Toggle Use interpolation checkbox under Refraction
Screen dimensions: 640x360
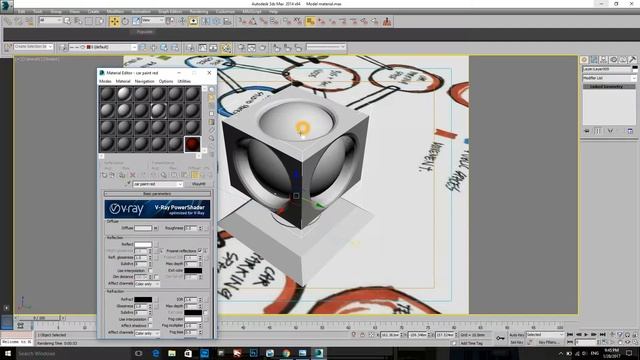[x=150, y=319]
